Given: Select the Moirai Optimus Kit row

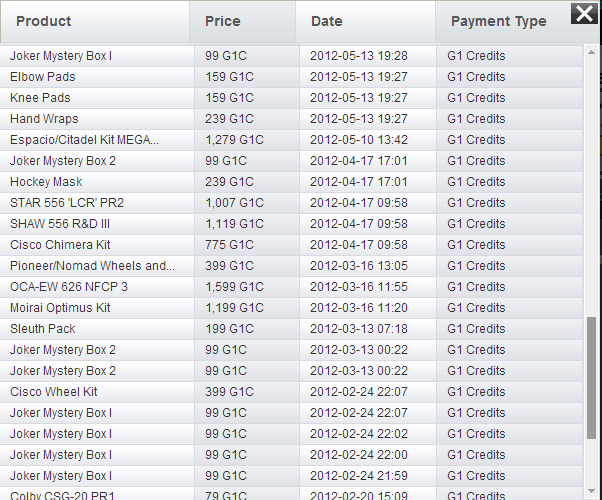Looking at the screenshot, I should click(60, 308).
